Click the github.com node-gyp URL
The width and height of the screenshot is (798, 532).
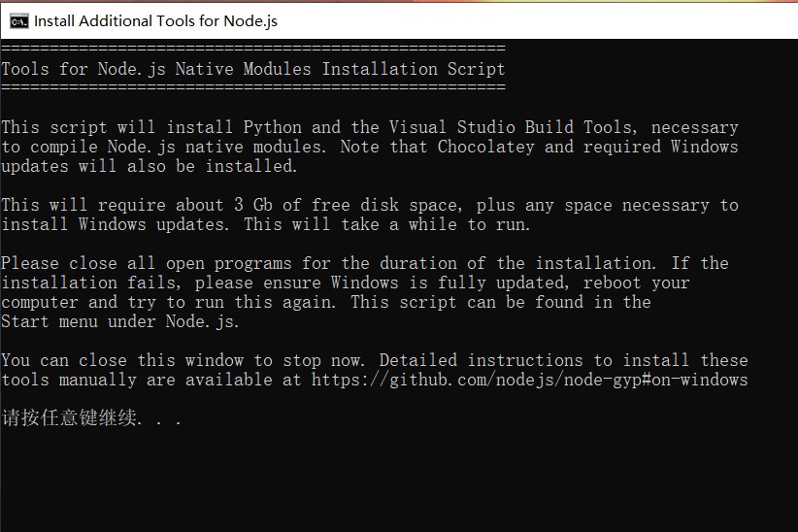[529, 380]
